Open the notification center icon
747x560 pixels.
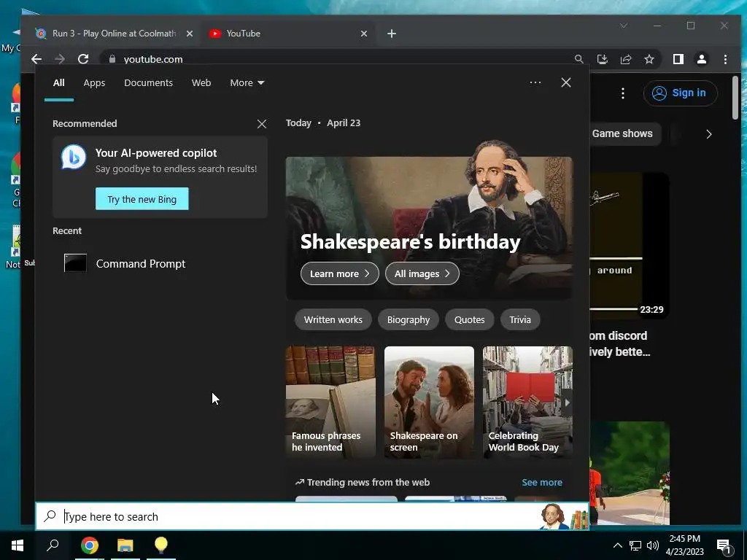click(724, 546)
